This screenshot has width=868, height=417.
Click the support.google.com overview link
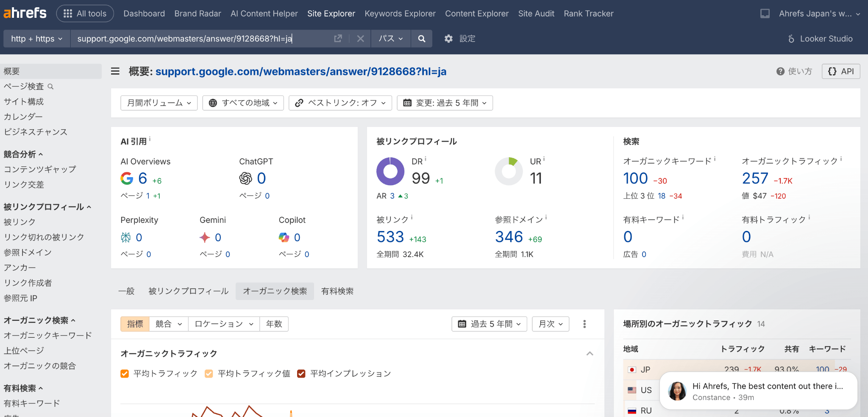[x=301, y=71]
